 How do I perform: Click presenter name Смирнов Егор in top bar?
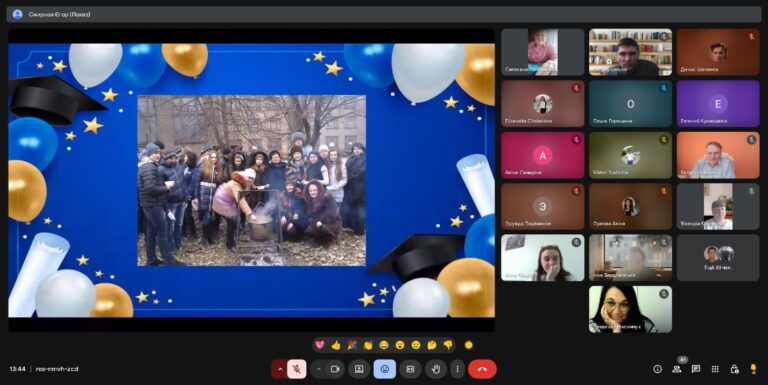pos(60,15)
